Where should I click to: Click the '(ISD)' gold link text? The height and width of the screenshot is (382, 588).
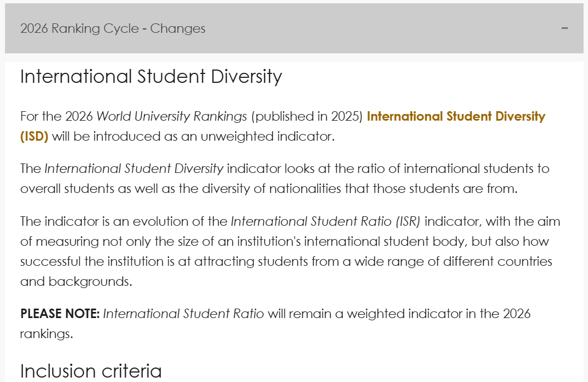34,136
